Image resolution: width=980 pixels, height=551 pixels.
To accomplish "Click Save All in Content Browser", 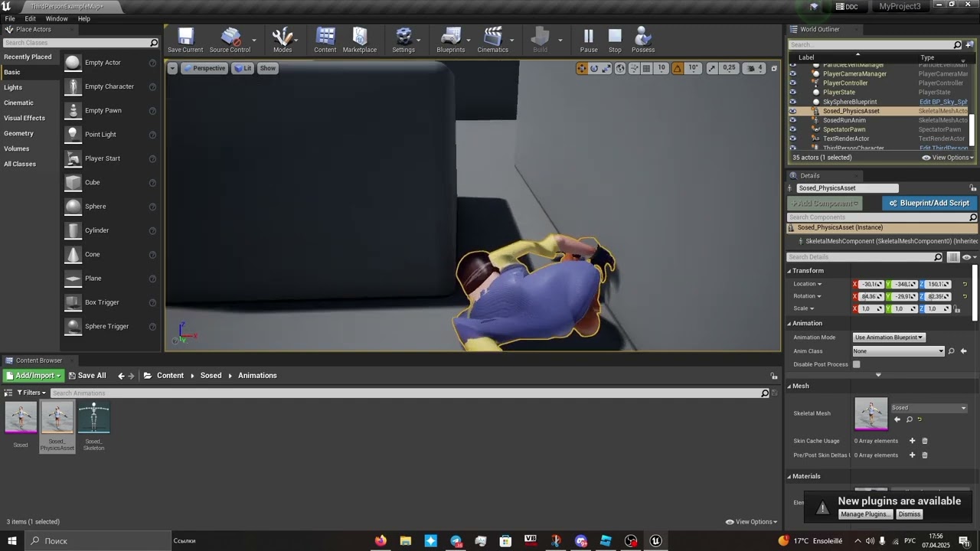I will 87,376.
